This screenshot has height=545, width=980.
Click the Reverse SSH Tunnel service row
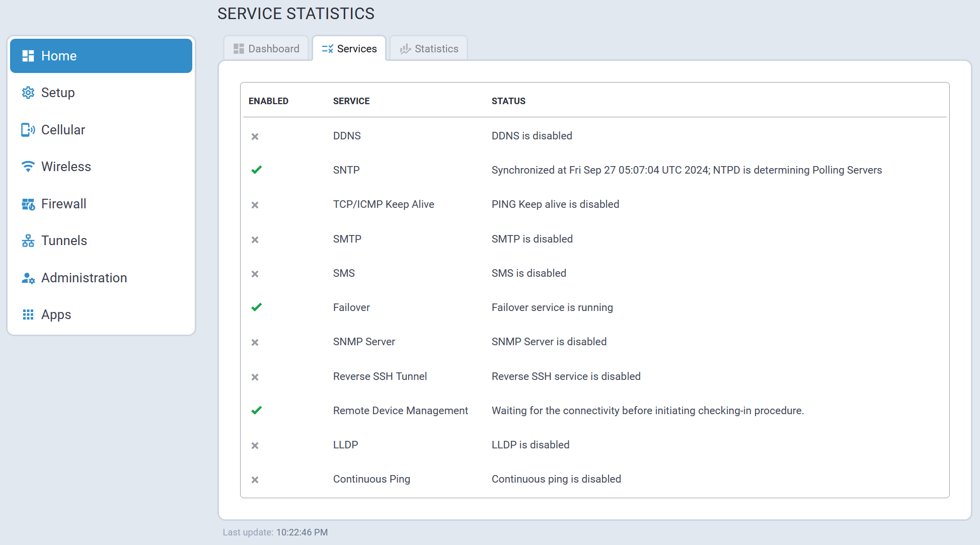tap(380, 376)
